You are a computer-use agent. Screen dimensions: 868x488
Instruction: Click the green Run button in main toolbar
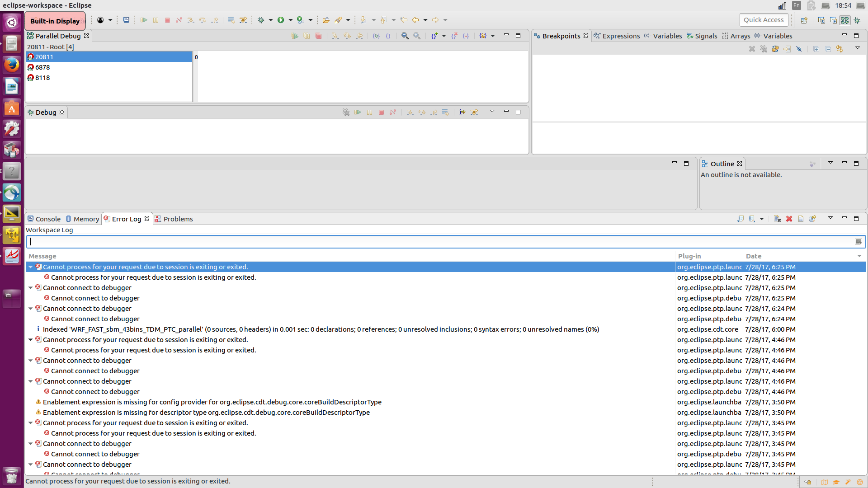click(281, 20)
